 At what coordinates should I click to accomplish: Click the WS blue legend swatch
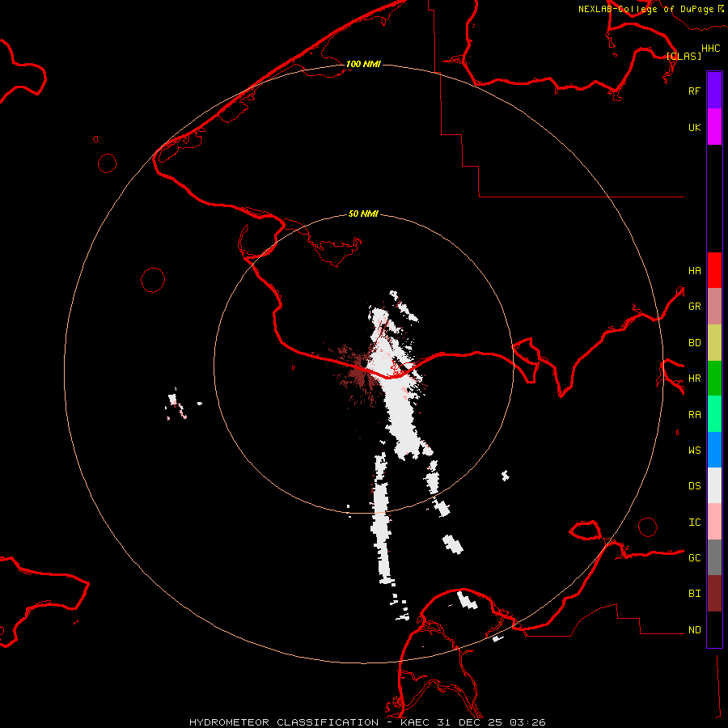coord(714,450)
